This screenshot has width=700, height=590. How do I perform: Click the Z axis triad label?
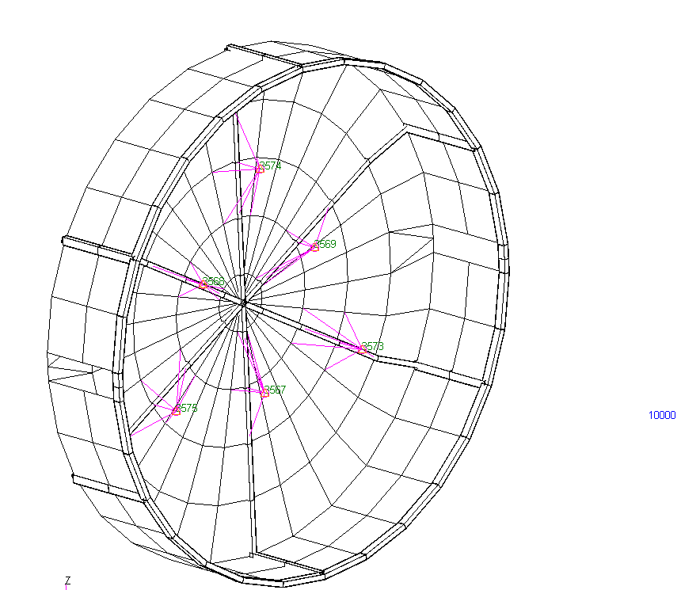68,580
